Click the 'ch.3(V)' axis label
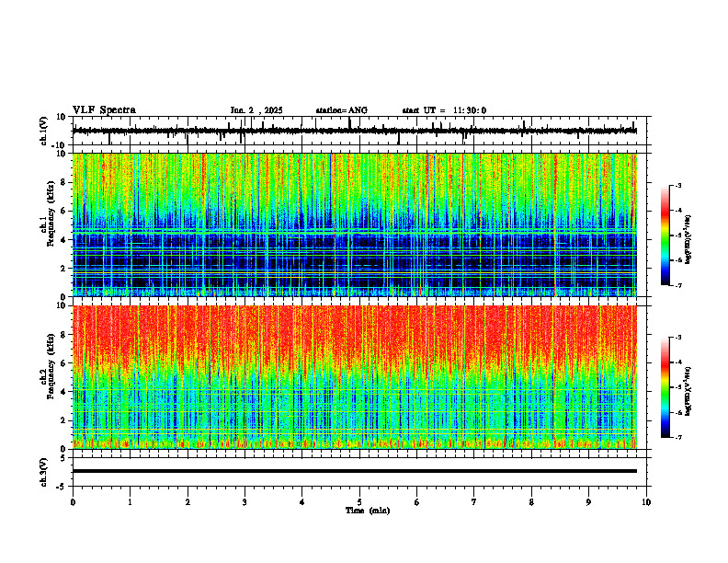Screen dimensions: 728x563 [x=44, y=473]
